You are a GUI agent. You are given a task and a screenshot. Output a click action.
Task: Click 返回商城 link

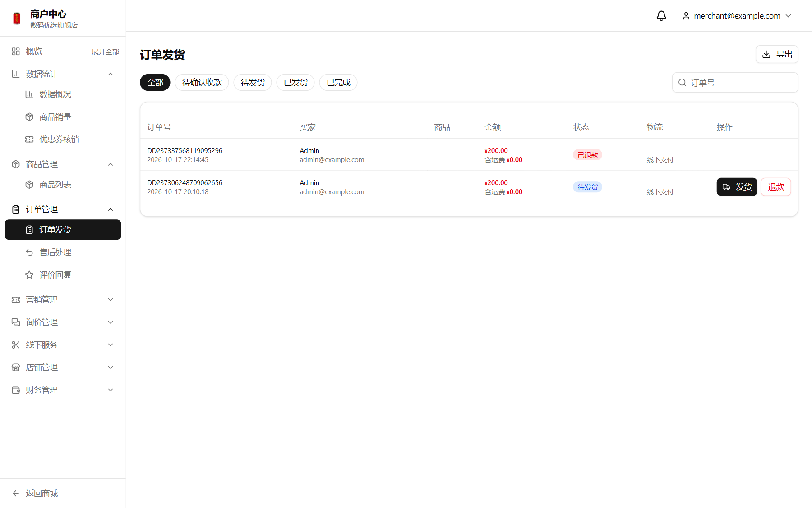[35, 494]
